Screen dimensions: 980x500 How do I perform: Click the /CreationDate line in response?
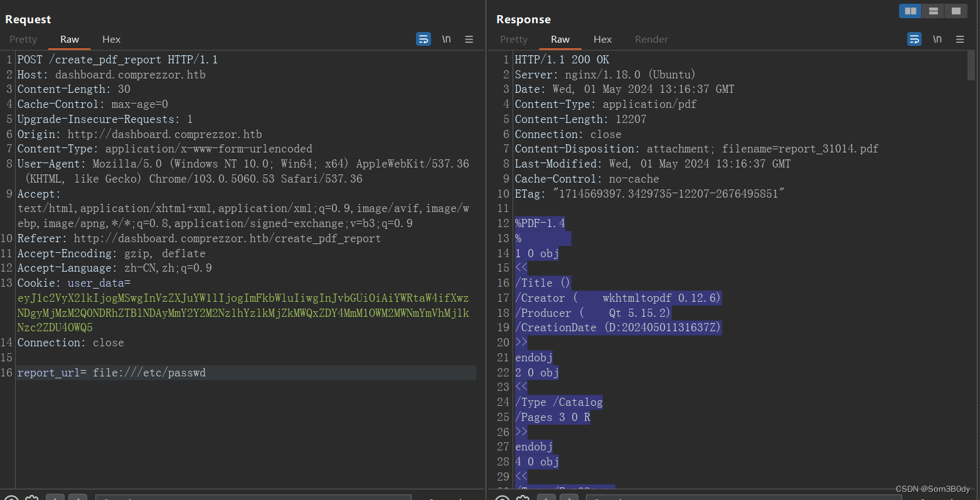click(x=618, y=327)
